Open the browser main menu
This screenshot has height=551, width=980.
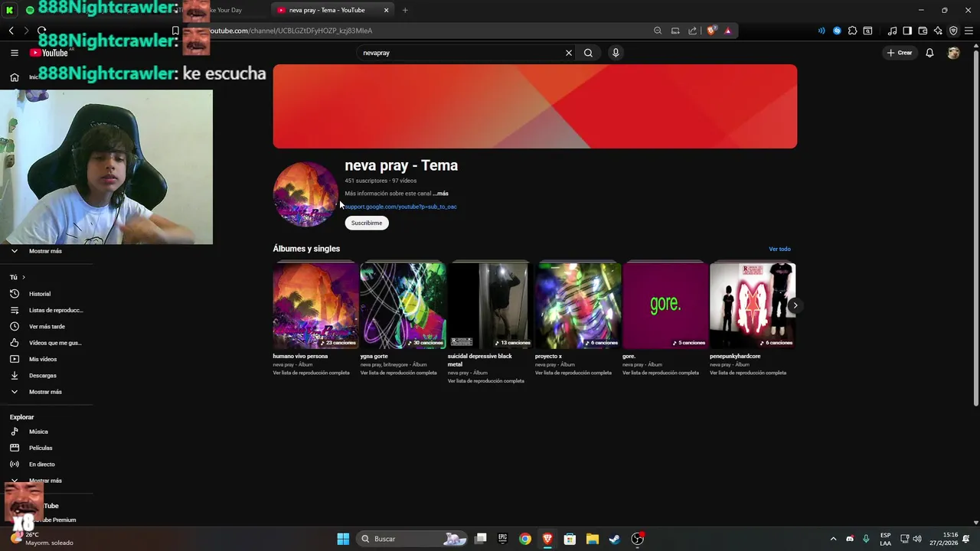pyautogui.click(x=969, y=31)
